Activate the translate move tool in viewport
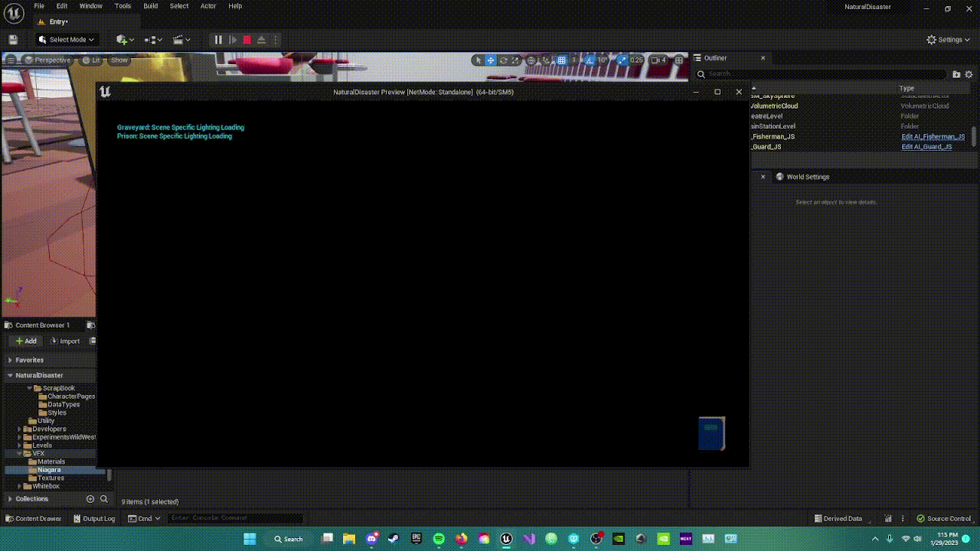The image size is (980, 551). [491, 60]
